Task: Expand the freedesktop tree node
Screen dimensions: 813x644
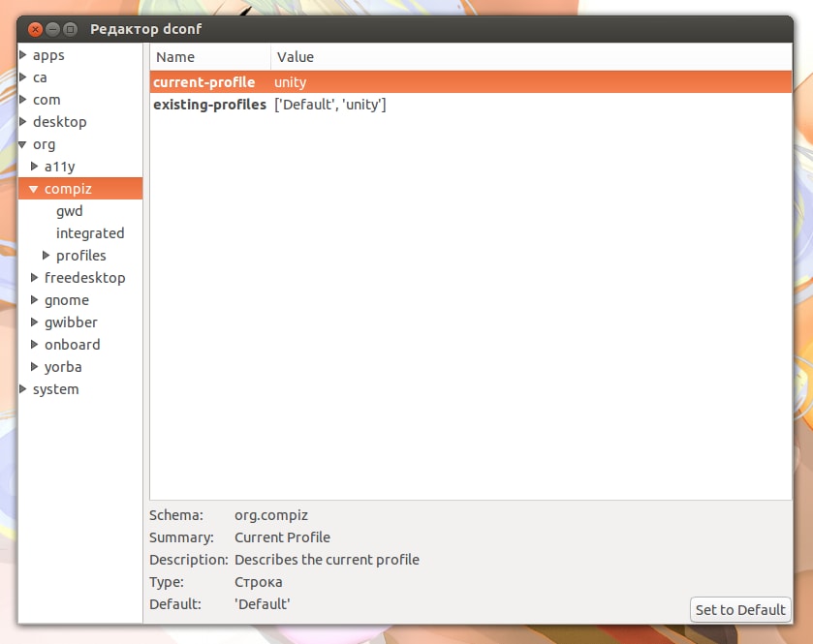Action: [x=34, y=277]
